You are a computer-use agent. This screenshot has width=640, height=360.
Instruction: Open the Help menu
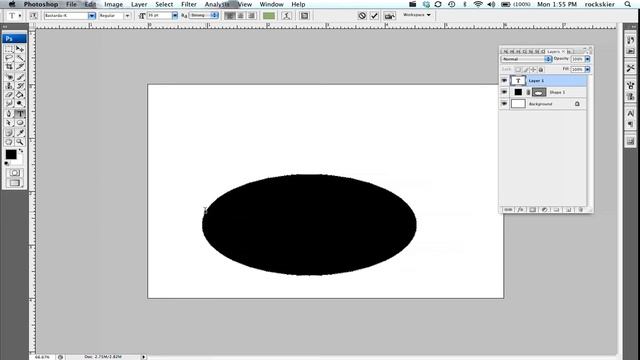[x=298, y=4]
